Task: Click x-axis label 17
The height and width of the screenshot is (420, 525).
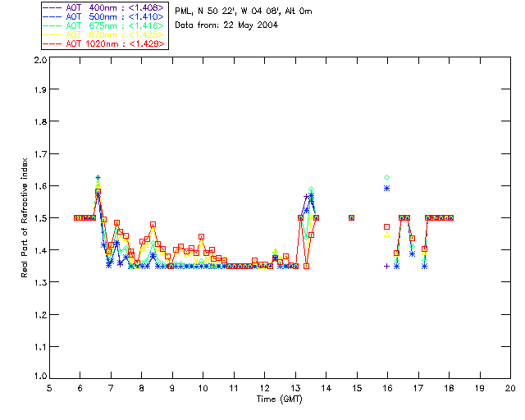Action: click(418, 388)
